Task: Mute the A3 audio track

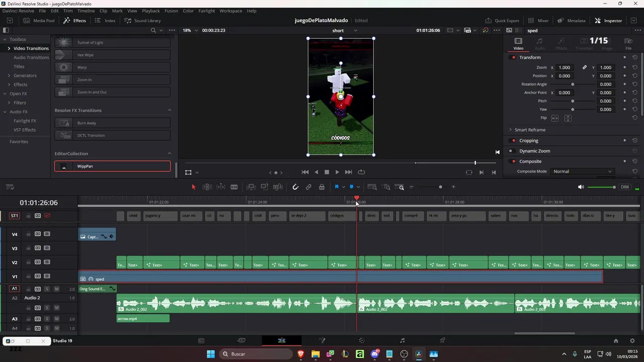Action: coord(56,319)
